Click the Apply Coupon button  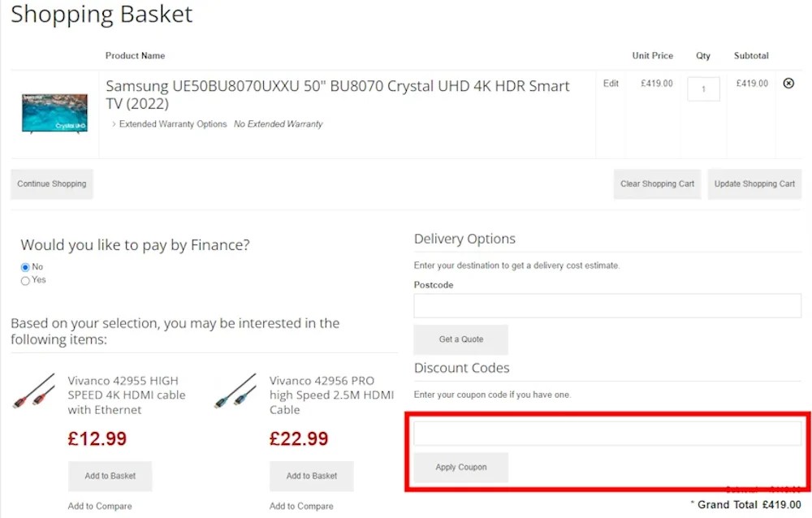coord(460,467)
